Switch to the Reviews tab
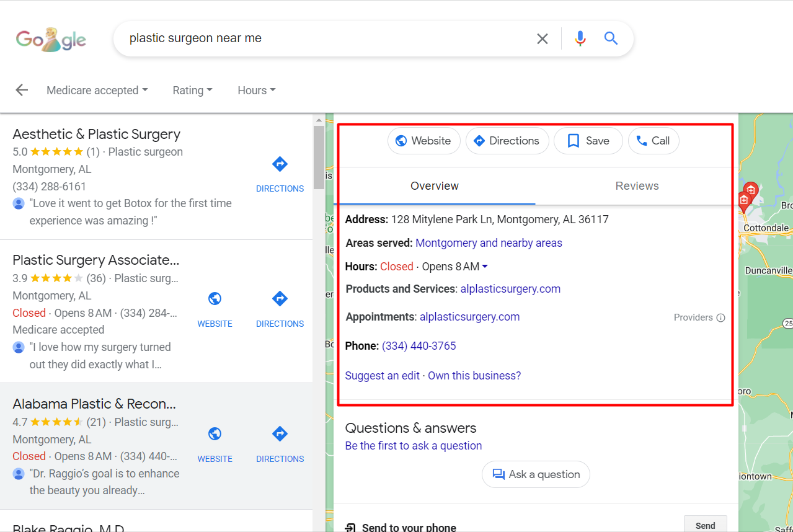The image size is (793, 532). (637, 186)
